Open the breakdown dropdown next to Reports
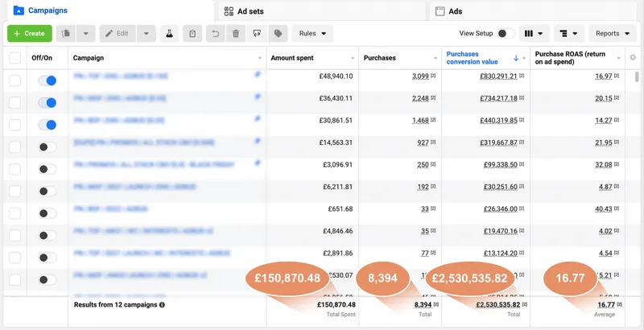Viewport: 644px width, 330px height. point(572,34)
